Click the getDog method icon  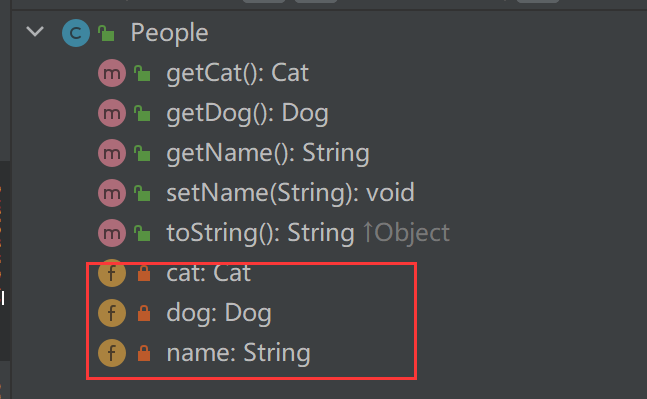click(112, 113)
